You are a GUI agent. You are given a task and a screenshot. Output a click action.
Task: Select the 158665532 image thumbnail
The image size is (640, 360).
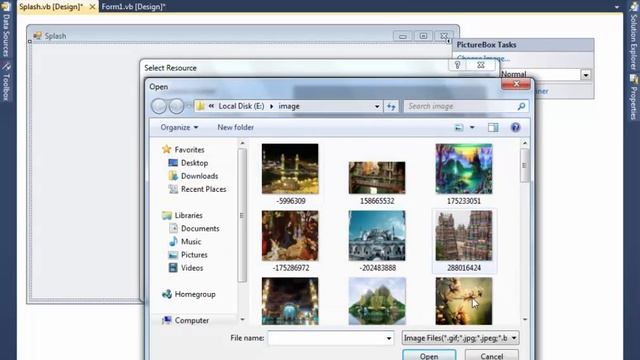pyautogui.click(x=377, y=178)
